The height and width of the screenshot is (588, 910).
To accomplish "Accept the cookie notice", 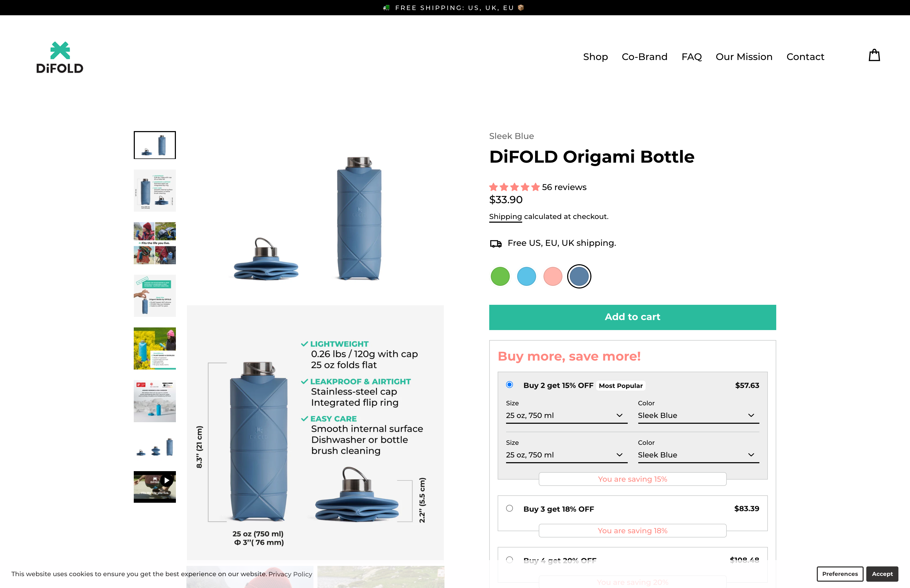I will 882,574.
